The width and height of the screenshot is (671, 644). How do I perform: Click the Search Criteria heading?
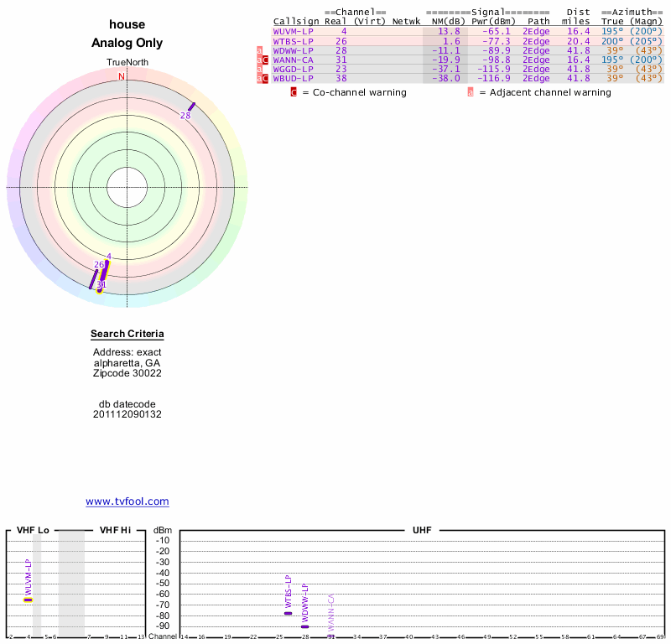(x=127, y=335)
